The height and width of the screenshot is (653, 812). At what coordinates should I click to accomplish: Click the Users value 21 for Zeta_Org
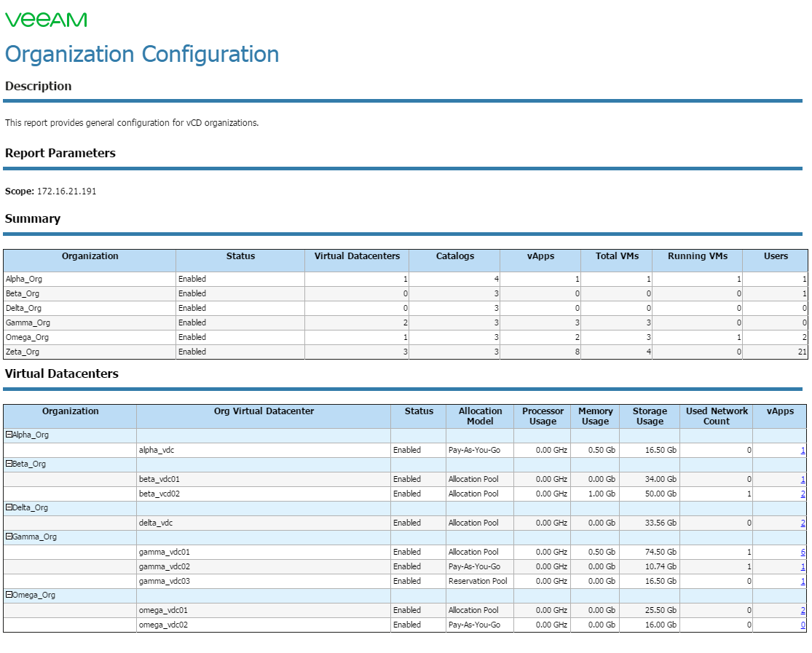(x=802, y=352)
